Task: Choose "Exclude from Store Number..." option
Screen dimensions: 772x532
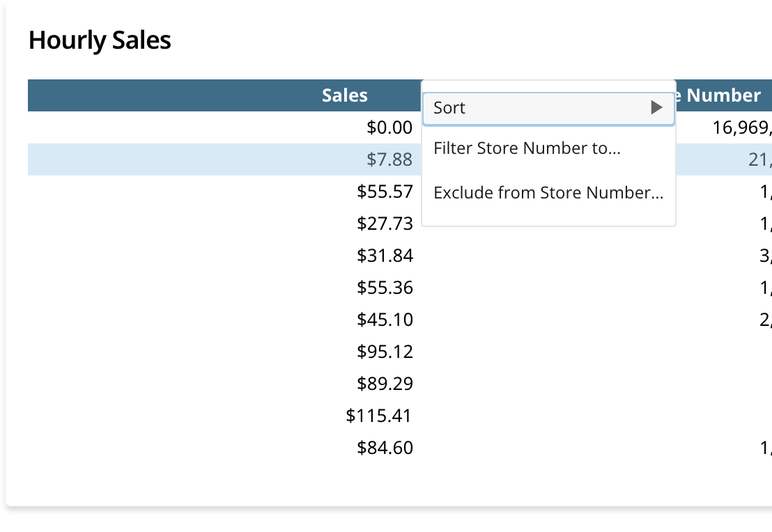Action: pyautogui.click(x=548, y=193)
